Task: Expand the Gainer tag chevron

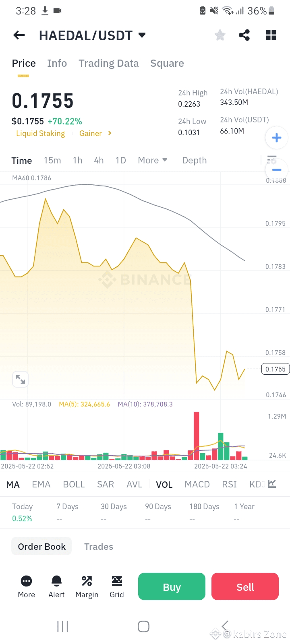Action: (110, 133)
